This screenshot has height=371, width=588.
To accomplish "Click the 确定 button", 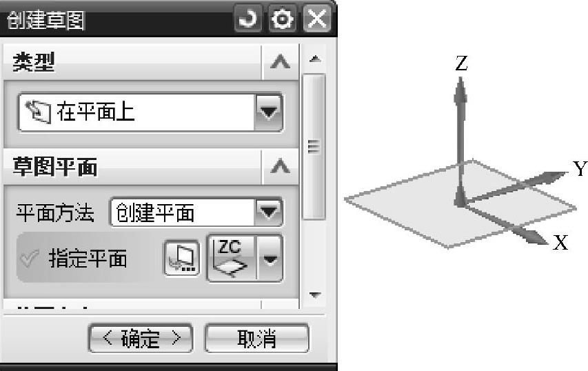I will point(141,338).
